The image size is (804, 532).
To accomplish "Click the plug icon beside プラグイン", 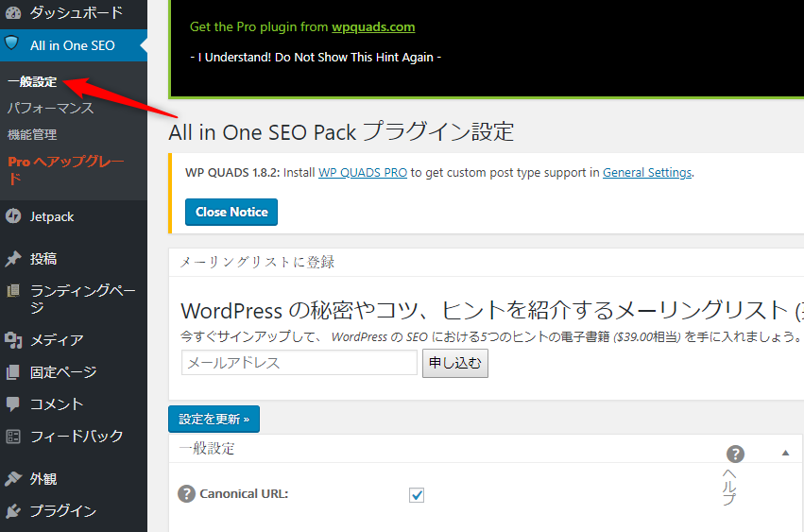I will coord(13,511).
